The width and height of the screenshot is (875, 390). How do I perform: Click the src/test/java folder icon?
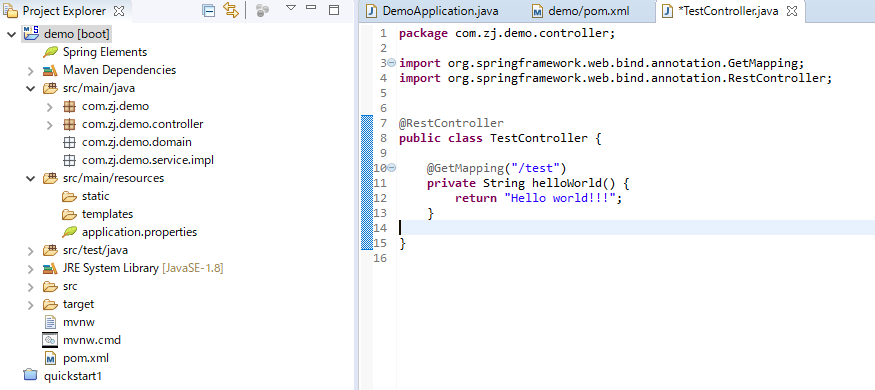click(x=50, y=250)
